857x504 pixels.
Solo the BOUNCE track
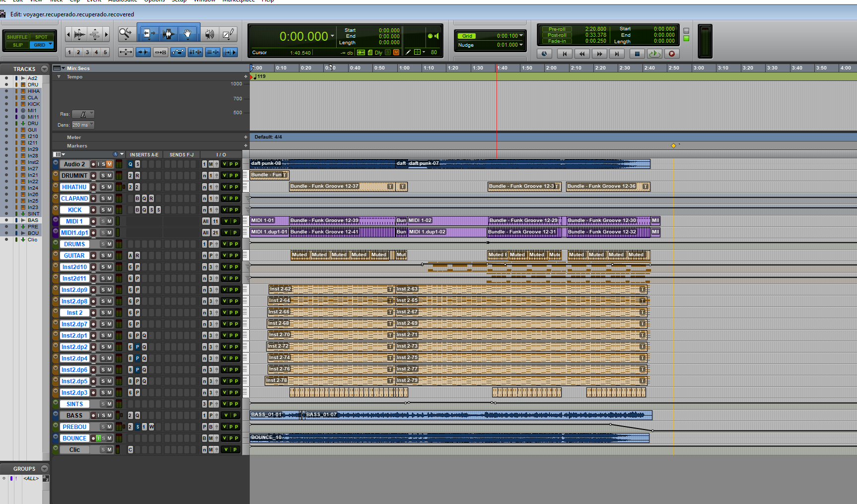(x=104, y=438)
